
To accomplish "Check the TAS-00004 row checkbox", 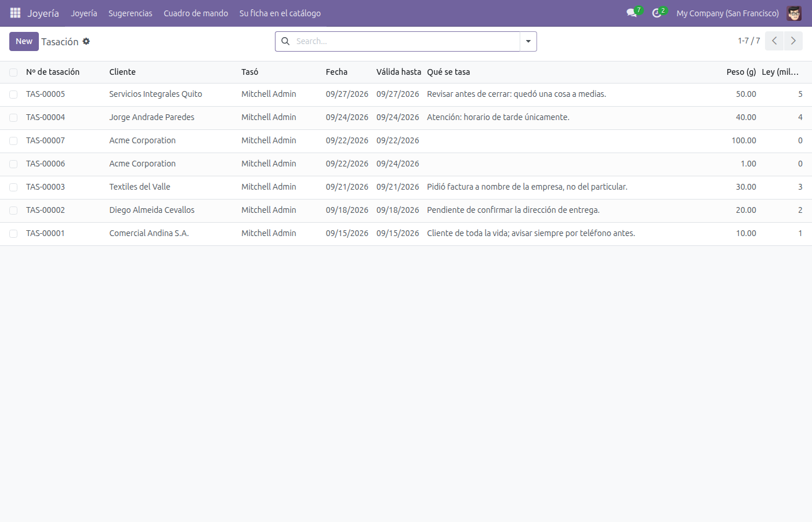I will click(13, 118).
